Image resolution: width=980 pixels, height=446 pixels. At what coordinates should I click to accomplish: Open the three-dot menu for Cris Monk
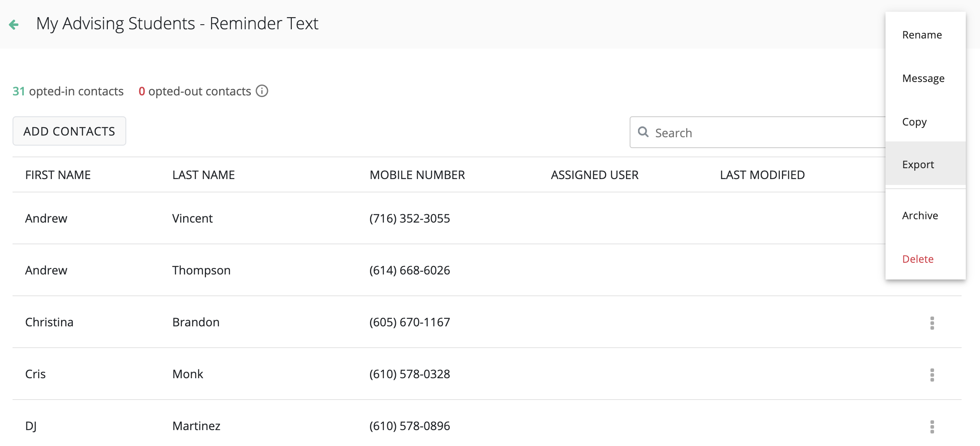point(932,374)
